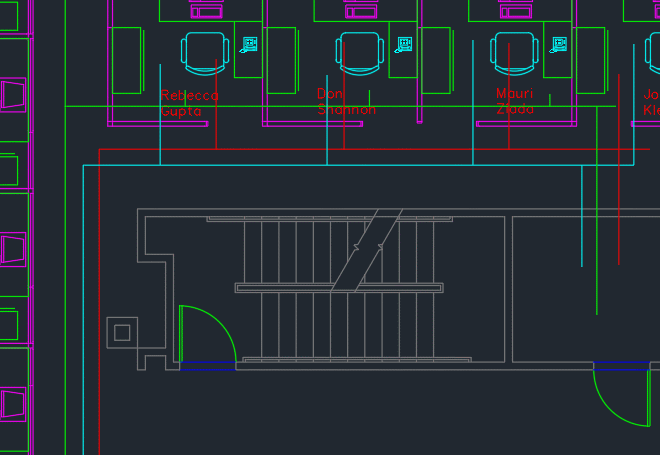This screenshot has height=455, width=660.
Task: Pick the small square column beside the stairwell
Action: pyautogui.click(x=121, y=332)
